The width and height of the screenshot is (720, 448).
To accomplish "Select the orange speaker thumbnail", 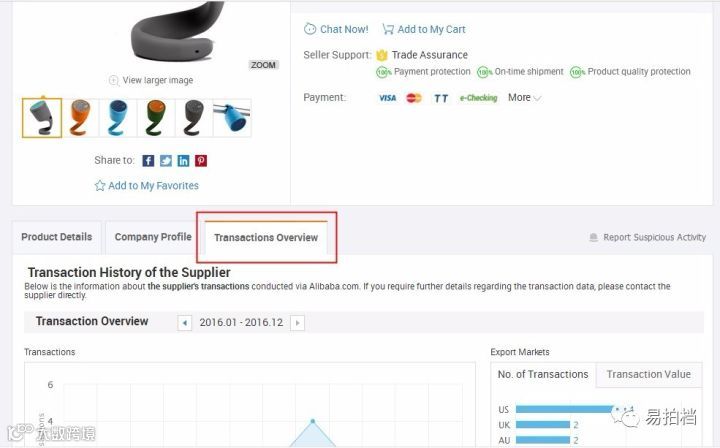I will [80, 118].
